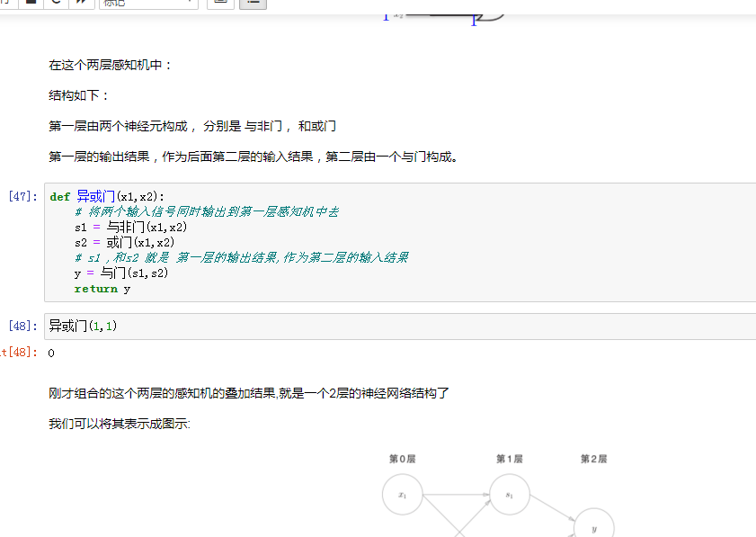Click the paragraph '在这个两层感知机中：'
Viewport: 756px width, 537px height.
pyautogui.click(x=111, y=65)
